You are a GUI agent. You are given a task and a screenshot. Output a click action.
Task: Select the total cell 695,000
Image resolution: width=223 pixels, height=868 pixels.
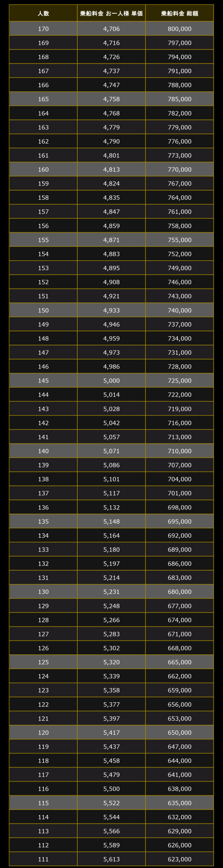[x=180, y=521]
